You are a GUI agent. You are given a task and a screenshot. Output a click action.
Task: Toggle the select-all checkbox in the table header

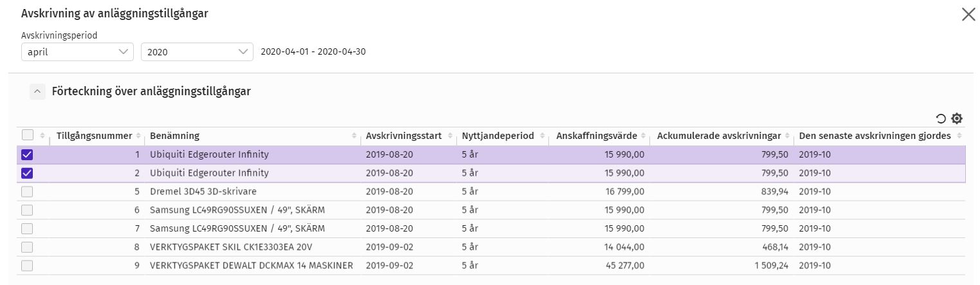[x=28, y=135]
